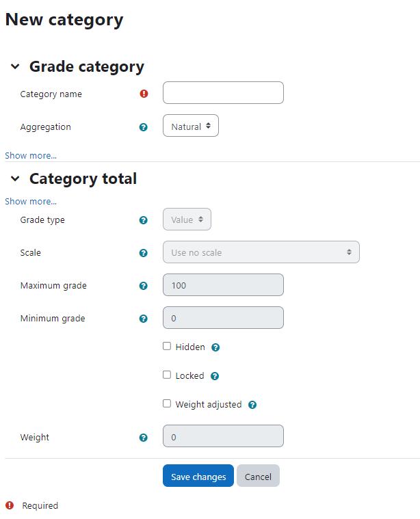Show help for Maximum grade

pyautogui.click(x=143, y=286)
